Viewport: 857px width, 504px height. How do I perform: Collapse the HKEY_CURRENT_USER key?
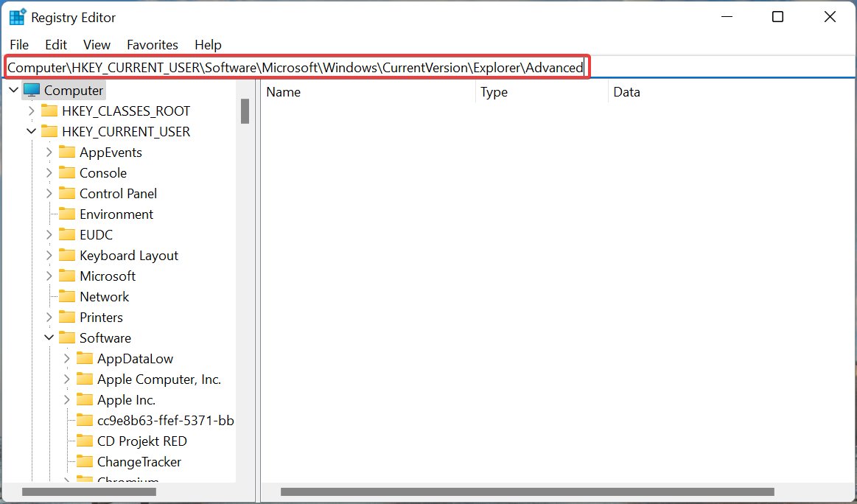point(31,132)
